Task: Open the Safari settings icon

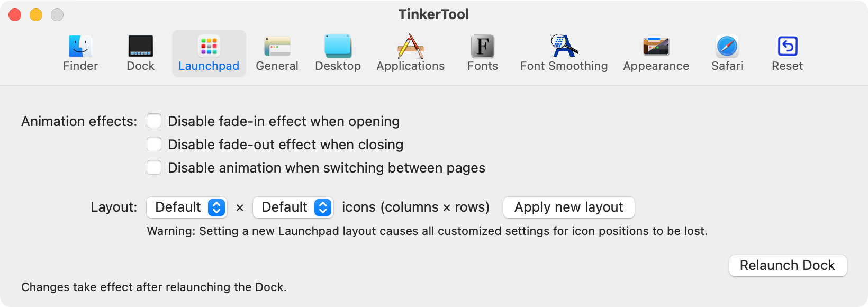Action: tap(727, 50)
